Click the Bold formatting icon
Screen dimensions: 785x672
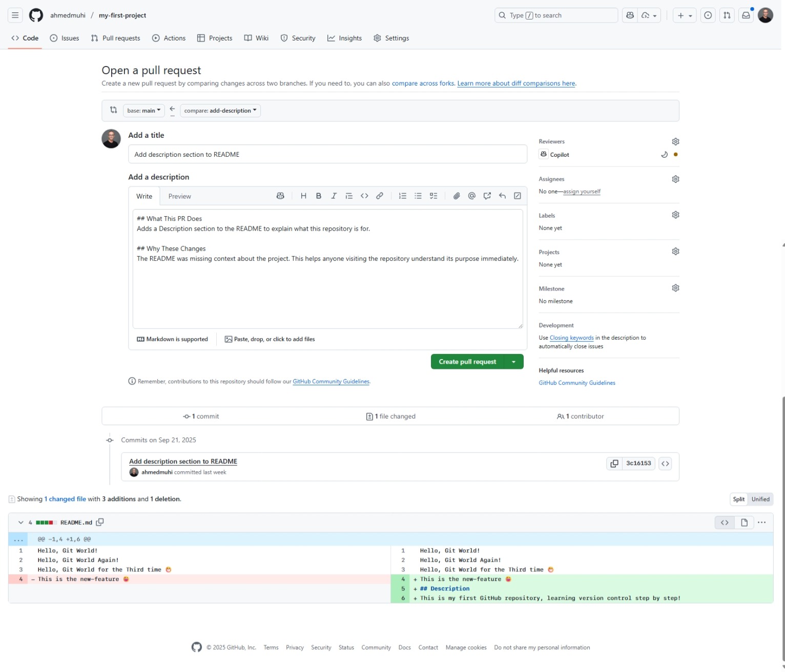coord(319,196)
